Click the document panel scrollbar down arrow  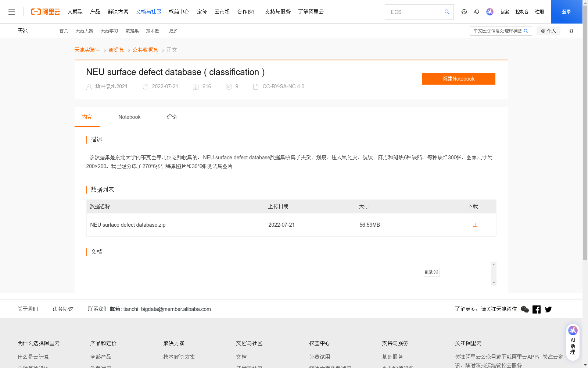point(494,283)
